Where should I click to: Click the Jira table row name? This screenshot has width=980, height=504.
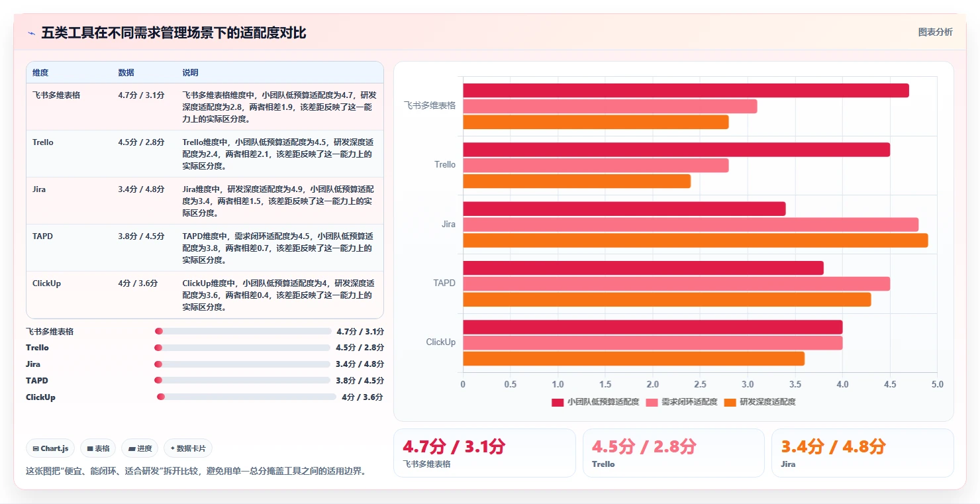coord(39,189)
